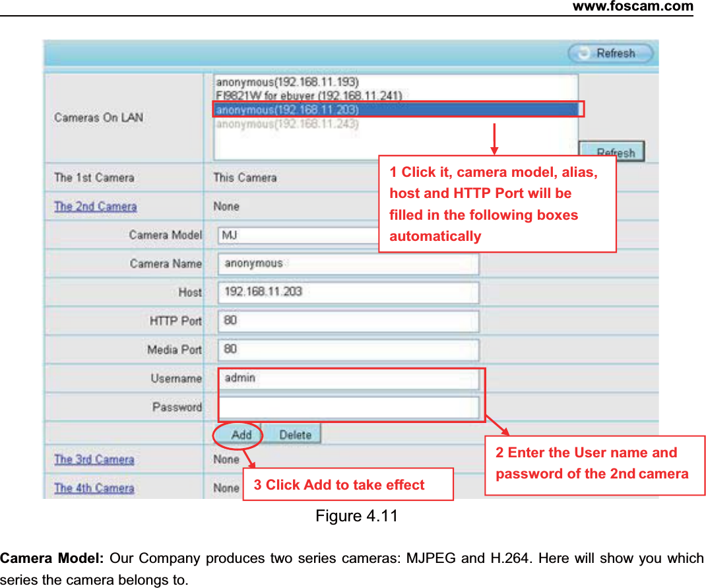This screenshot has height=588, width=706.
Task: Click the empty Password field
Action: pyautogui.click(x=348, y=407)
